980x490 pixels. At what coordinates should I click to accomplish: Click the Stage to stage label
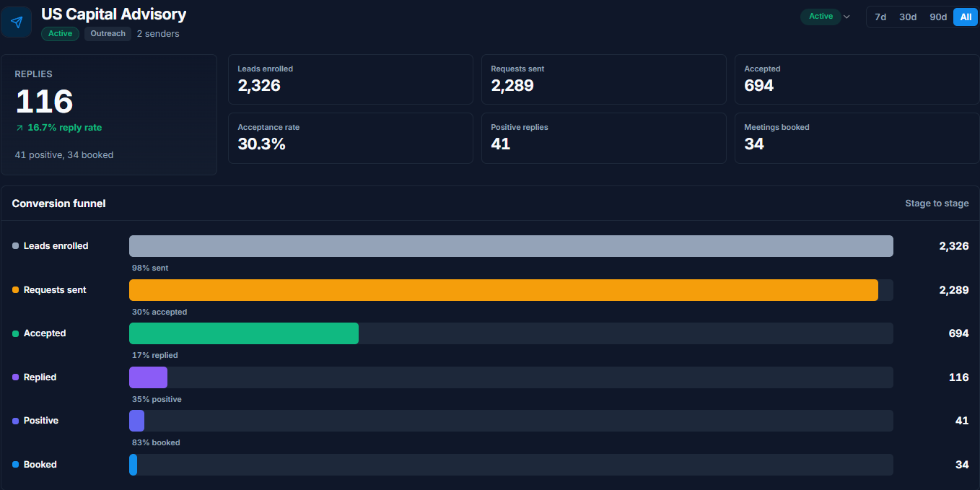(x=937, y=204)
